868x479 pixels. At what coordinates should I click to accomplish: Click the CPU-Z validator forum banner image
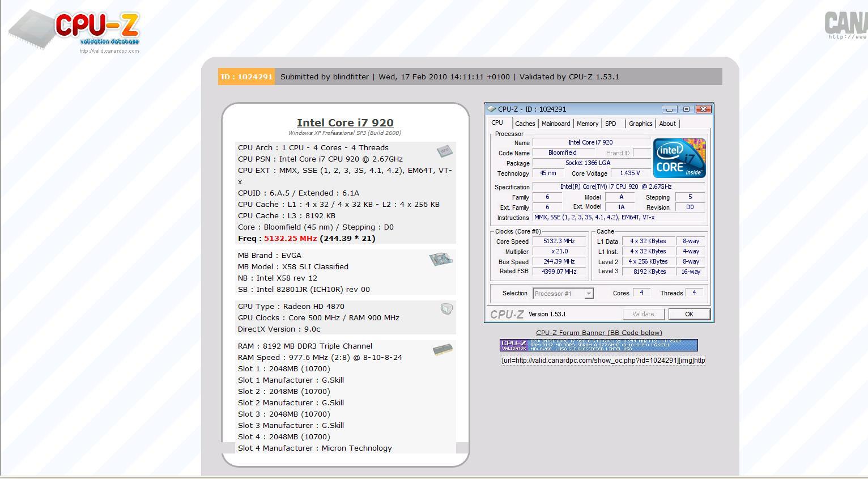(x=599, y=345)
